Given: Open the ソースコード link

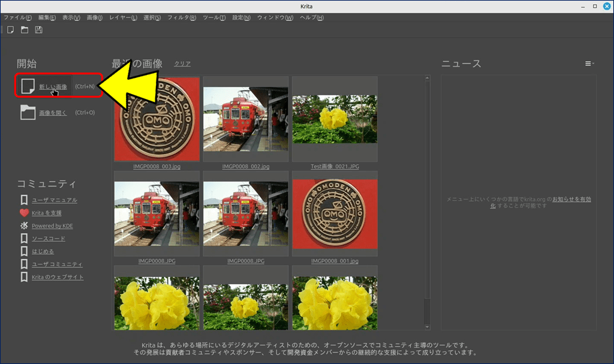Looking at the screenshot, I should coord(49,239).
